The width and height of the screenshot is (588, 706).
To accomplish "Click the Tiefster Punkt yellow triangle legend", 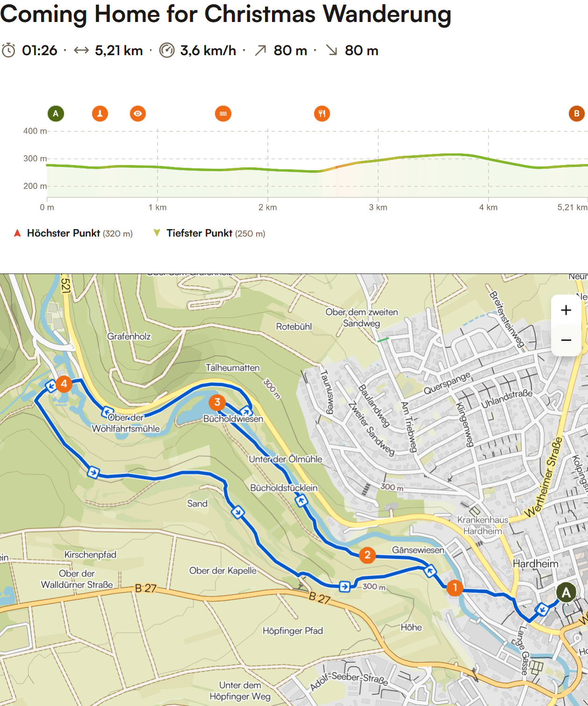I will [157, 233].
